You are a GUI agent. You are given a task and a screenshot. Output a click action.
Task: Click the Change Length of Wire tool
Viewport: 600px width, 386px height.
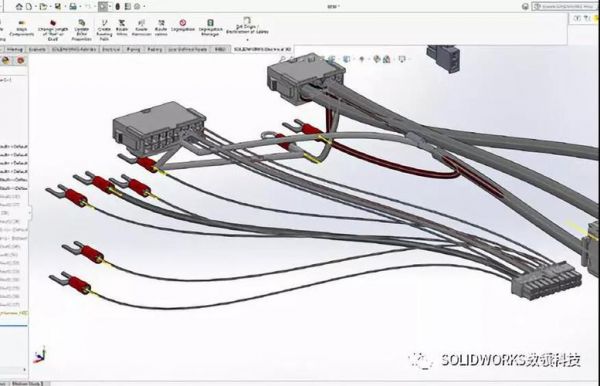(53, 29)
